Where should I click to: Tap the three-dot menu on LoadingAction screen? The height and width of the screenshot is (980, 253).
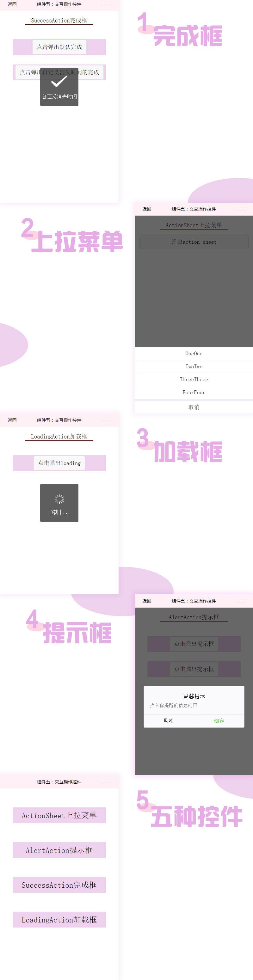point(107,420)
